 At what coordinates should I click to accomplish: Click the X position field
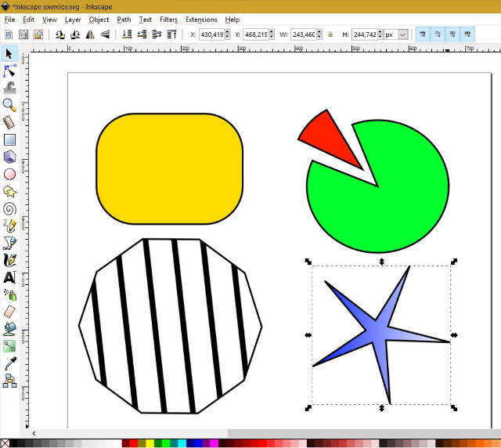pyautogui.click(x=212, y=34)
